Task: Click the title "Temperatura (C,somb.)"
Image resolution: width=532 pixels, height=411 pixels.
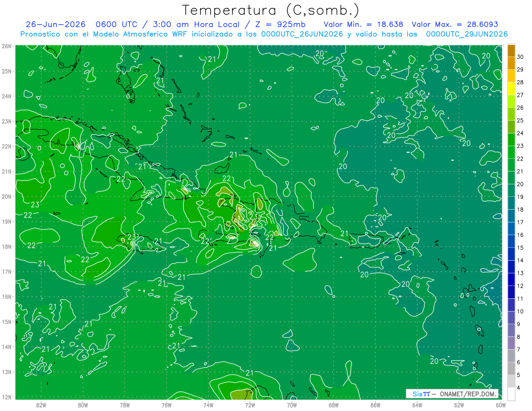Action: (270, 10)
